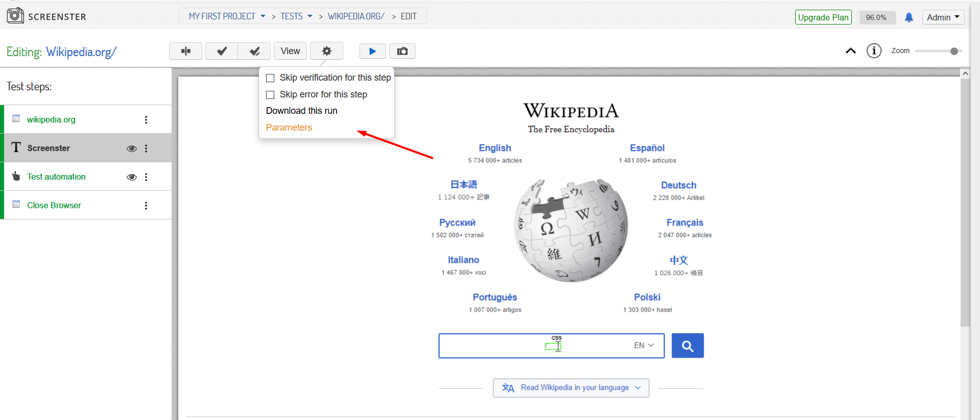Click the Upgrade Plan button
The height and width of the screenshot is (420, 980).
pyautogui.click(x=823, y=17)
